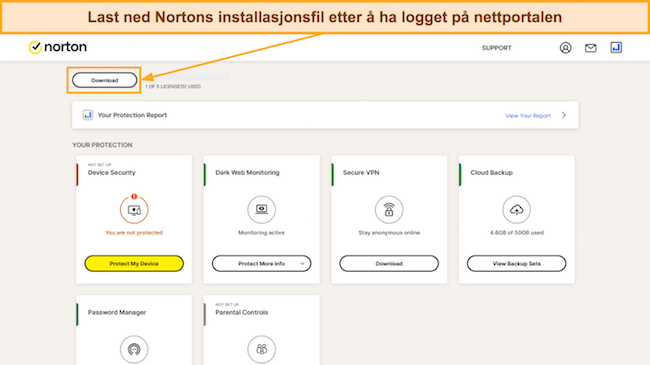Click the Cloud Backup card title
The image size is (650, 365).
tap(492, 173)
